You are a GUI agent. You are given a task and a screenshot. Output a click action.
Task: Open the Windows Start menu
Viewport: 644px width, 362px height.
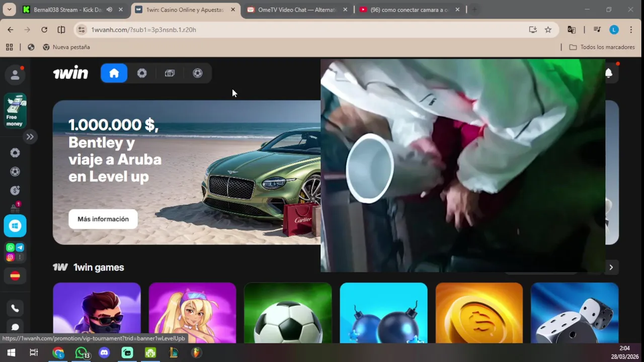coord(11,352)
